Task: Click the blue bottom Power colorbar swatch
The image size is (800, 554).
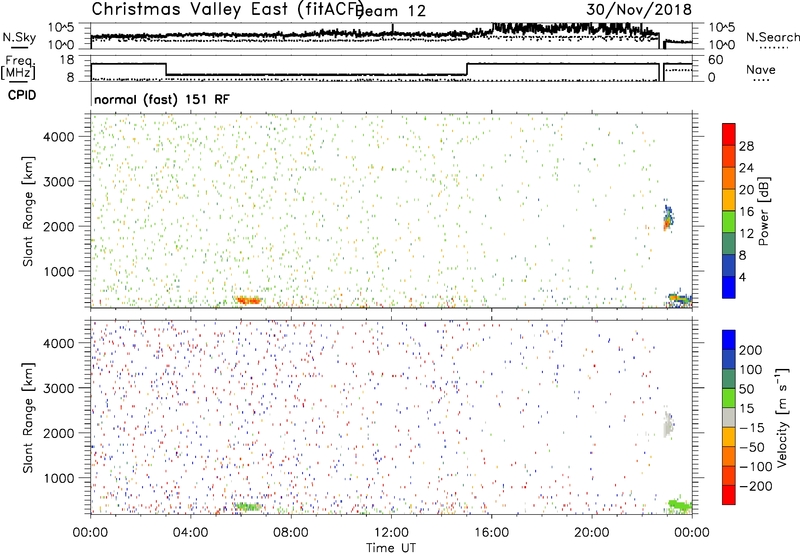Action: click(x=729, y=287)
